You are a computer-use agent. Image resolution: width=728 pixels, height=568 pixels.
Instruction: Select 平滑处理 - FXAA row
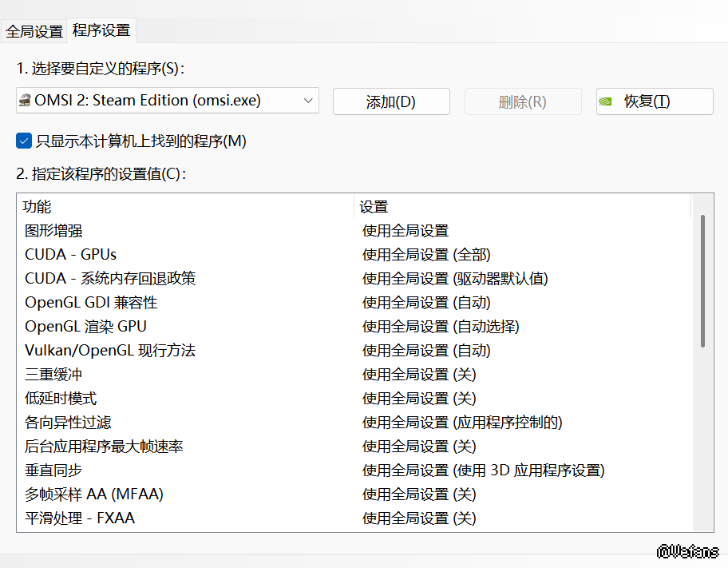(80, 518)
